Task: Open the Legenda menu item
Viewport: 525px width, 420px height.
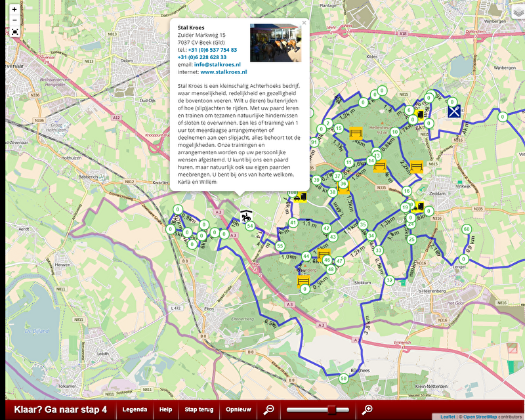Action: pyautogui.click(x=135, y=409)
